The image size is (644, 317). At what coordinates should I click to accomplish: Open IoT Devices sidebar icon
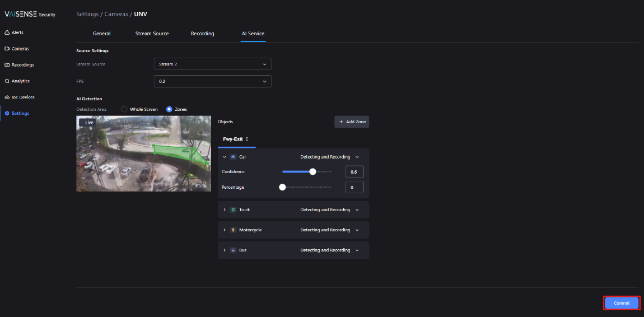pos(7,97)
